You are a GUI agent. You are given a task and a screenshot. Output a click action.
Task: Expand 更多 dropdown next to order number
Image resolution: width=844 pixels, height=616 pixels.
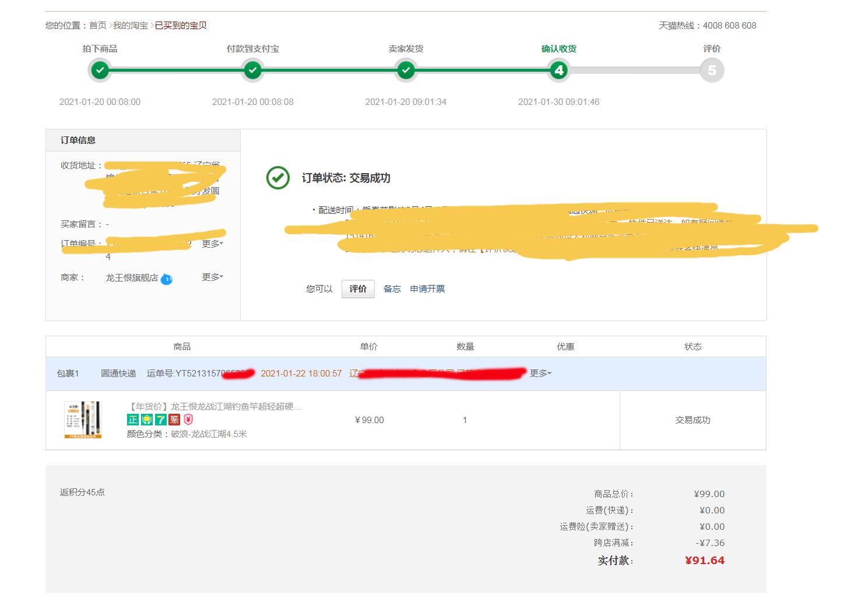[212, 243]
